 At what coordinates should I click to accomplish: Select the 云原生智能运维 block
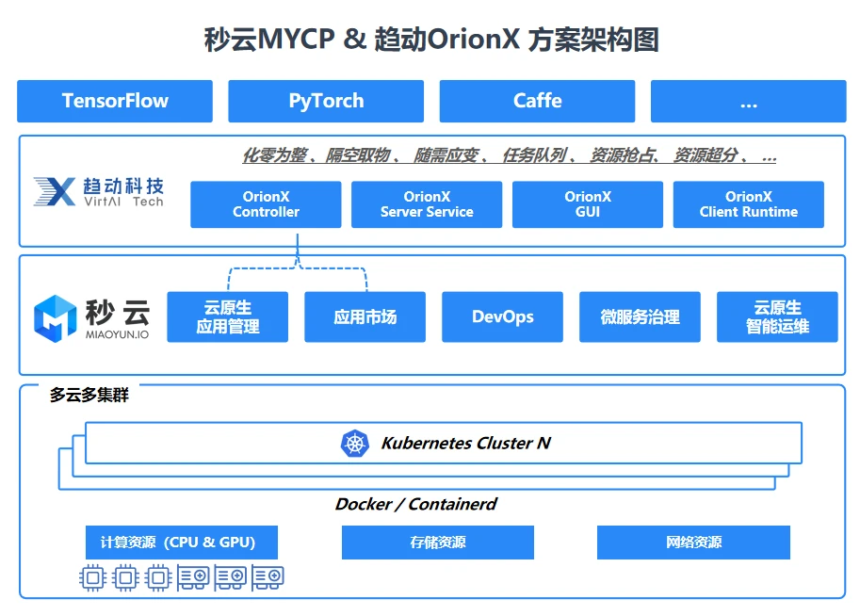coord(777,316)
